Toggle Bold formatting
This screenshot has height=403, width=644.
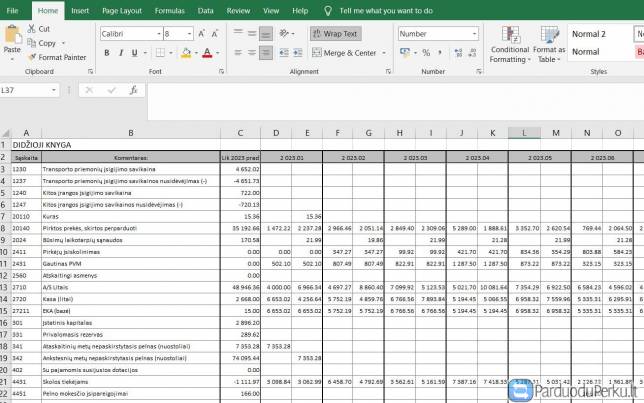[106, 53]
